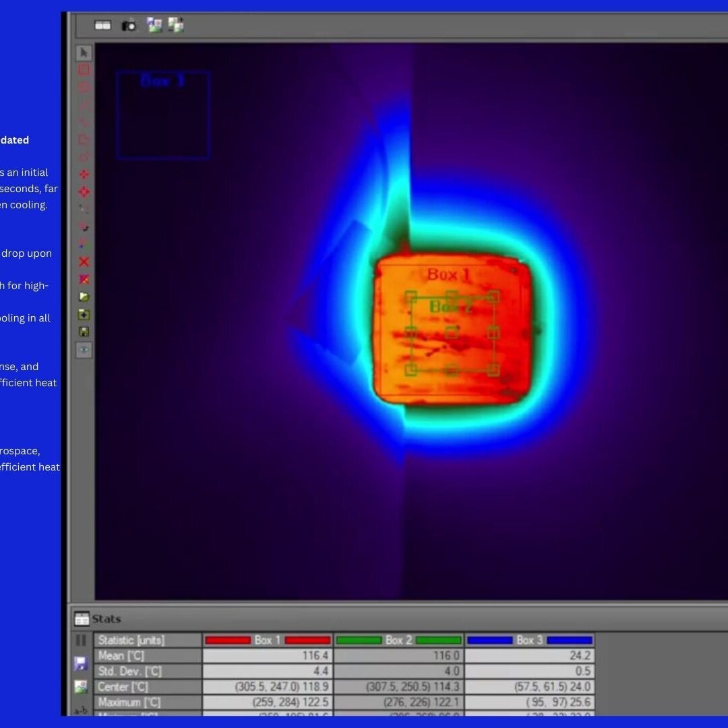Click the green color swatch left of Box 2
The image size is (728, 728).
click(359, 640)
